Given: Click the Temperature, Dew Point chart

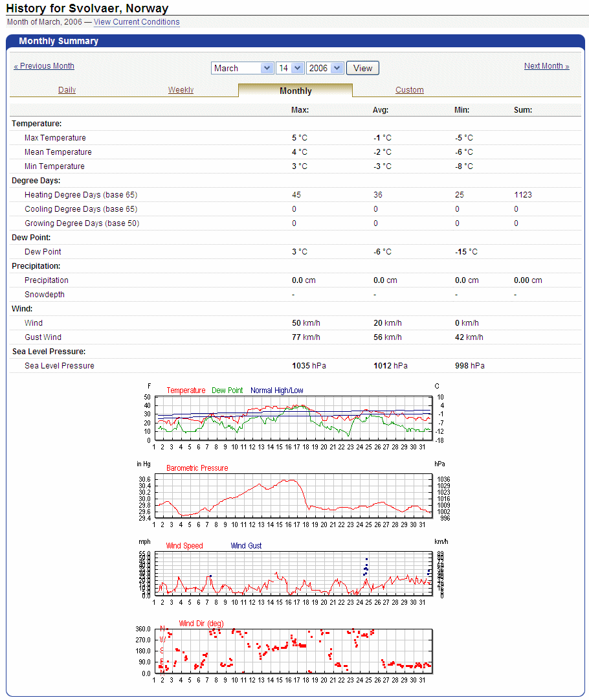Looking at the screenshot, I should [x=293, y=418].
